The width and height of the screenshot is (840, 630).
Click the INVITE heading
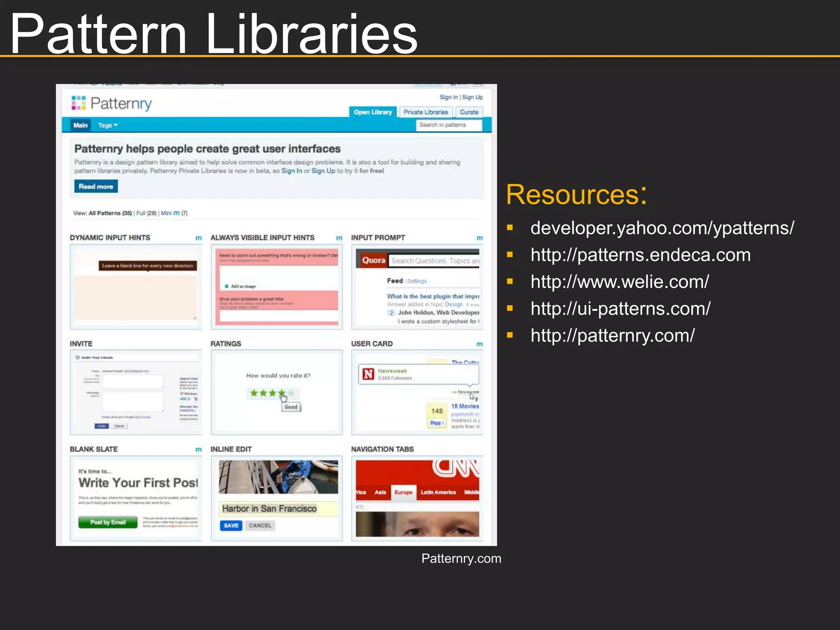click(81, 344)
